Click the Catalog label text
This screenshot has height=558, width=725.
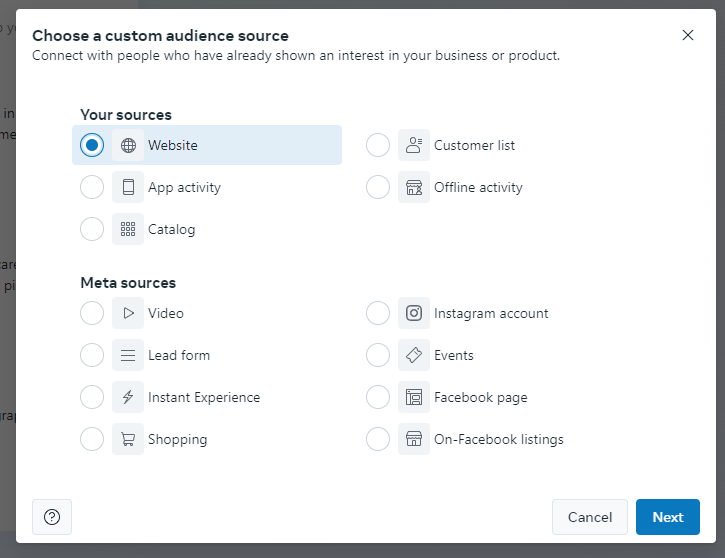click(x=172, y=230)
